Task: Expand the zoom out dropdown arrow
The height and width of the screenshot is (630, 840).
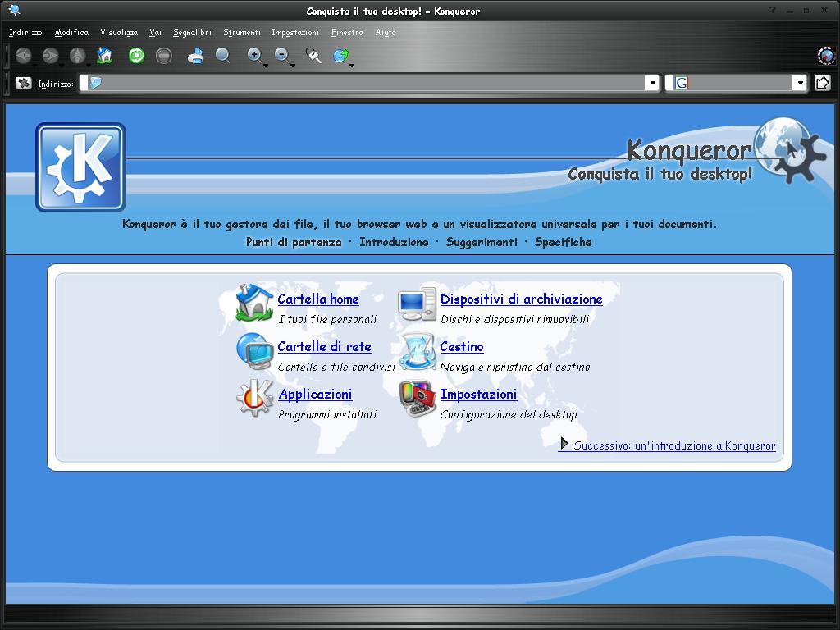Action: [x=293, y=66]
